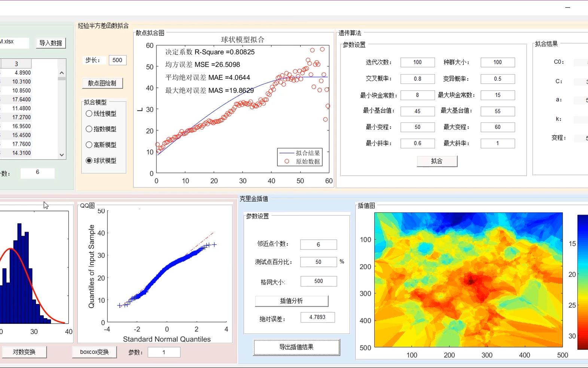Screen dimensions: 588x368
Task: Minimize the application window
Action: pyautogui.click(x=568, y=7)
